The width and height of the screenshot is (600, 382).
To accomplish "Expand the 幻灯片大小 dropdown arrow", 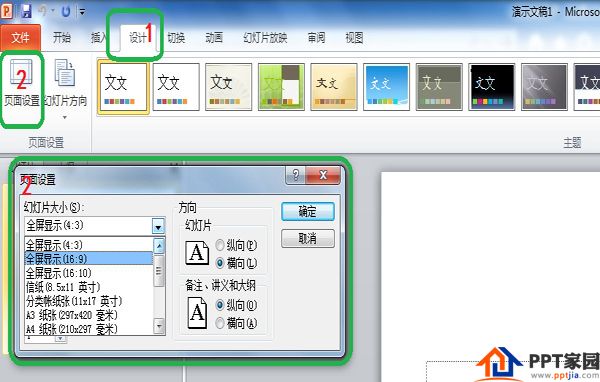I will click(158, 227).
